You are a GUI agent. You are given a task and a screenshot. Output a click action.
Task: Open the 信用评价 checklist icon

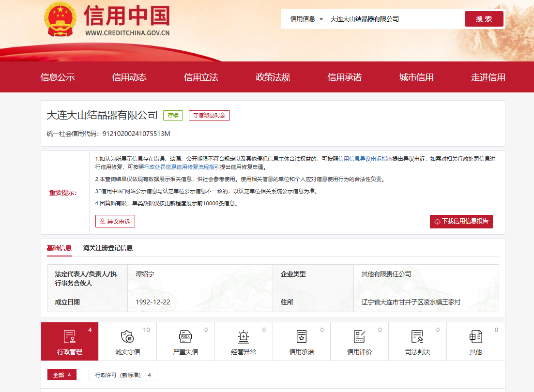(x=360, y=336)
